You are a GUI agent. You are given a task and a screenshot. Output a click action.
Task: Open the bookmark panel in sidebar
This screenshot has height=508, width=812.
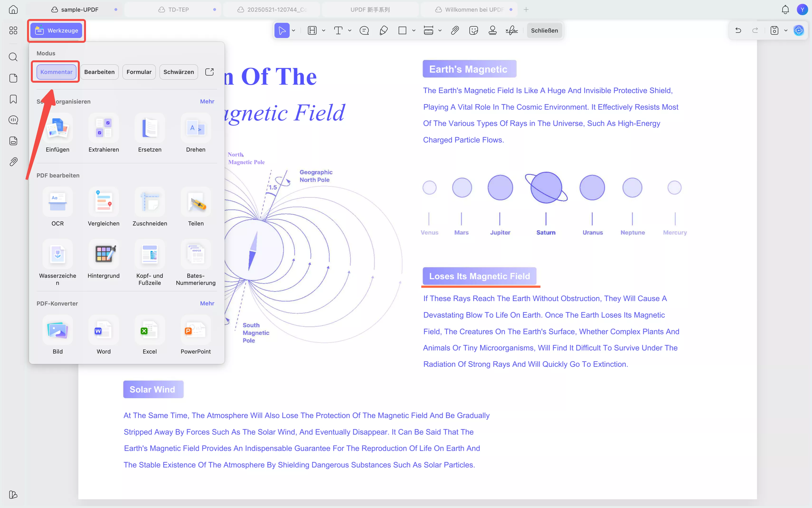coord(13,99)
